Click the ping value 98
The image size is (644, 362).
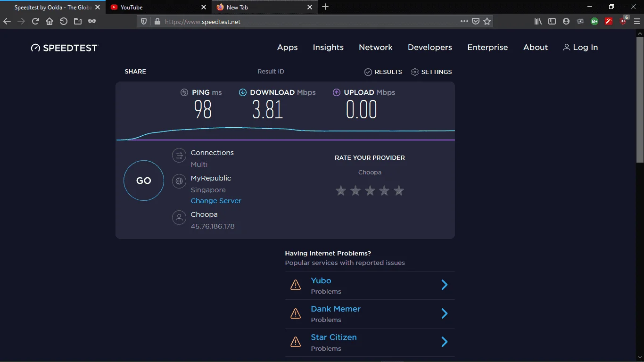point(203,110)
